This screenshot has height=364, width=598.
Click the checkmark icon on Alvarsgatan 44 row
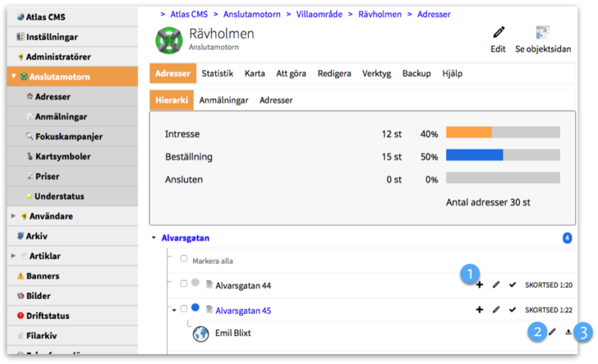(x=513, y=285)
